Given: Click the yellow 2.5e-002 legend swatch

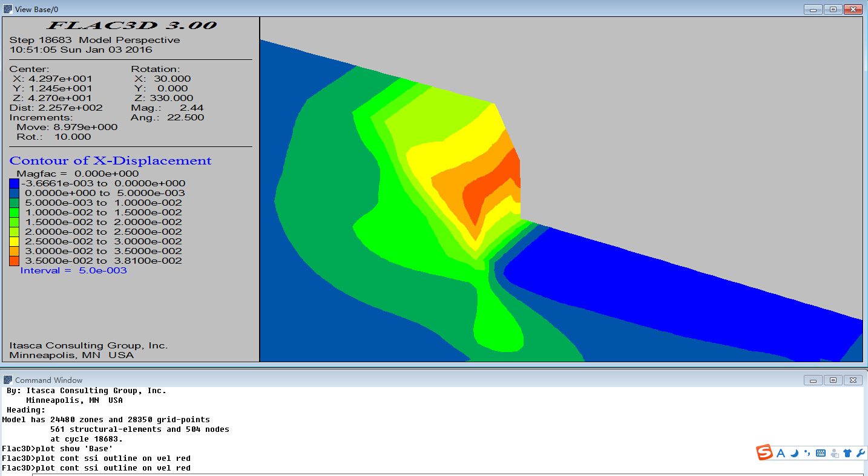Looking at the screenshot, I should pyautogui.click(x=14, y=241).
